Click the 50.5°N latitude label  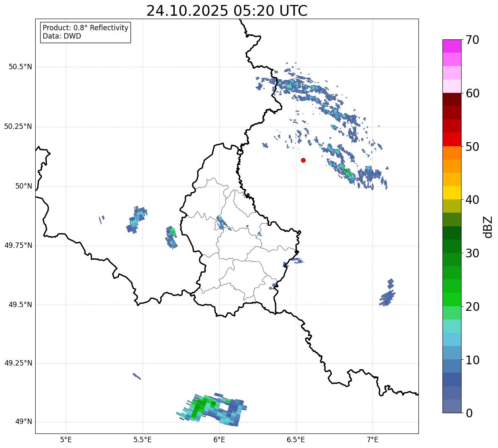click(x=20, y=67)
